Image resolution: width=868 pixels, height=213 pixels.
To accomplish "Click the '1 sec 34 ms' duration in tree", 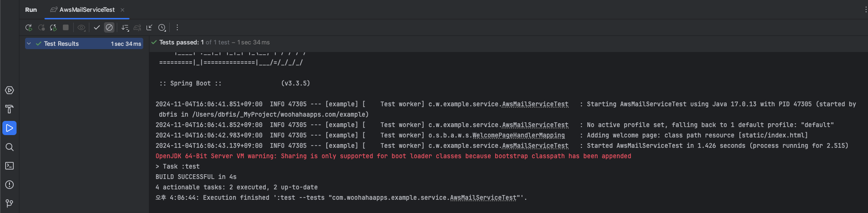I will coord(126,44).
